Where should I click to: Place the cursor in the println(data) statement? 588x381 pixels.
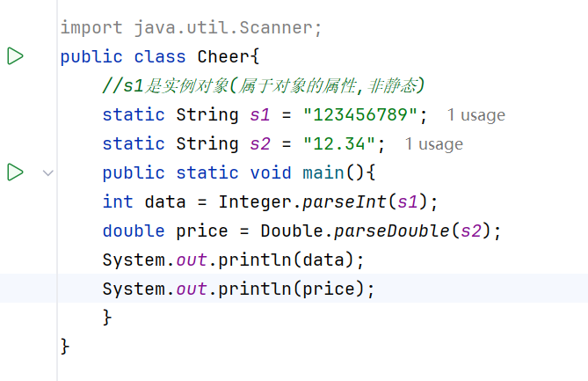[x=233, y=260]
